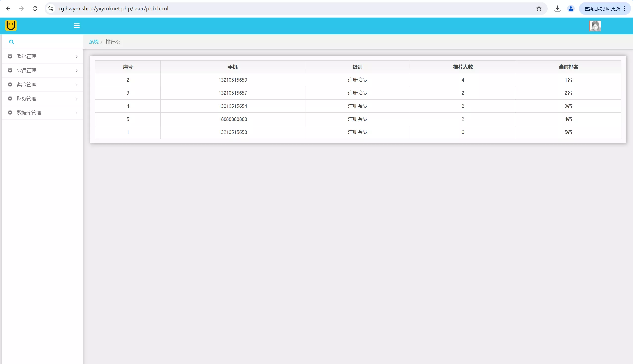
Task: Expand the 数据库管理 chevron
Action: (x=77, y=113)
